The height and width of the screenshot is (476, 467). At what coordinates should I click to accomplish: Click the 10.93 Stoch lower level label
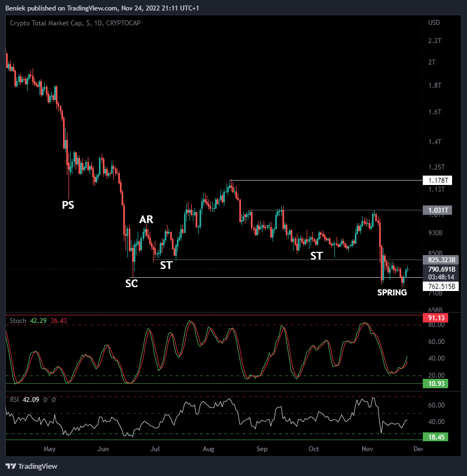pyautogui.click(x=435, y=383)
